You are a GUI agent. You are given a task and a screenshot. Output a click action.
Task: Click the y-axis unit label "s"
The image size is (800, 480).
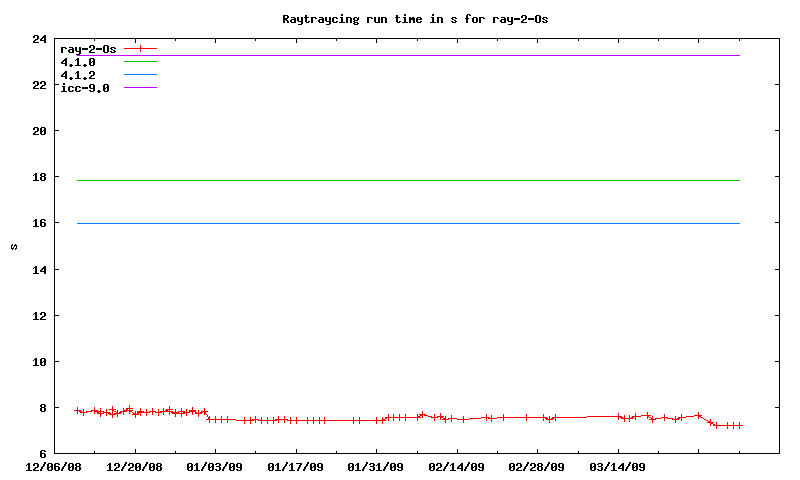pos(14,246)
